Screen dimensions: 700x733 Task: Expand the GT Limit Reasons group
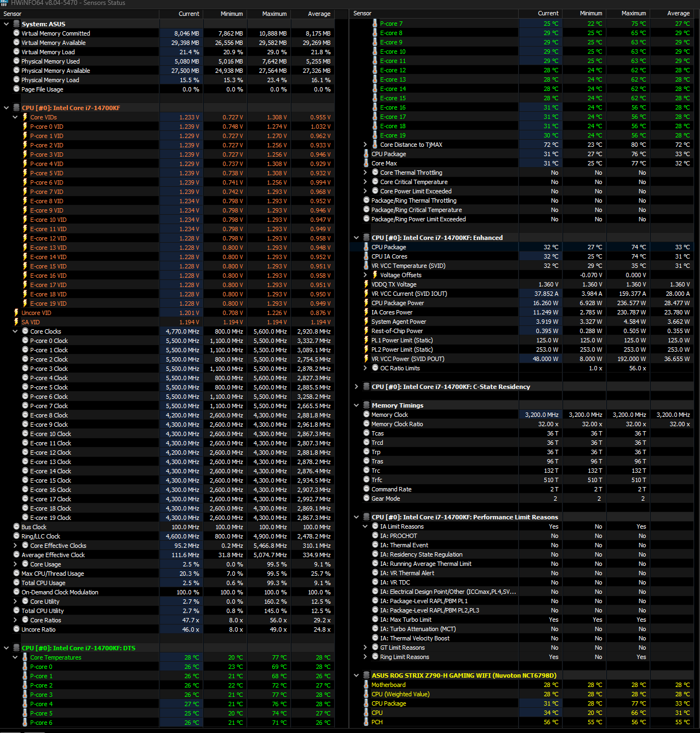[365, 648]
